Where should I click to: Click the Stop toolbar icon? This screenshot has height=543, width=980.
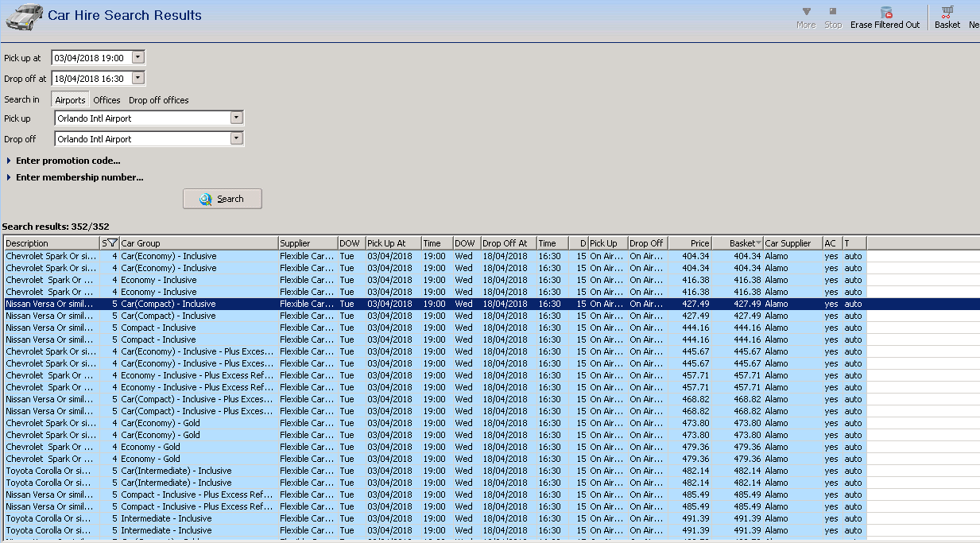coord(833,12)
